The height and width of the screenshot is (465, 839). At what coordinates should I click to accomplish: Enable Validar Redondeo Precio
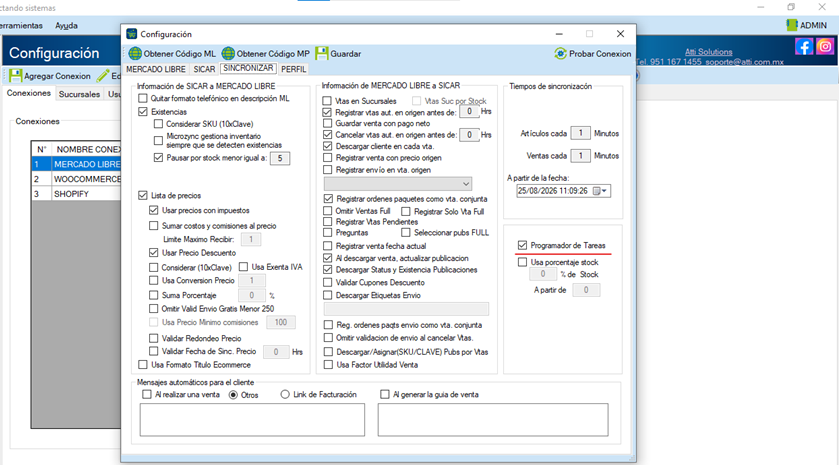coord(154,338)
